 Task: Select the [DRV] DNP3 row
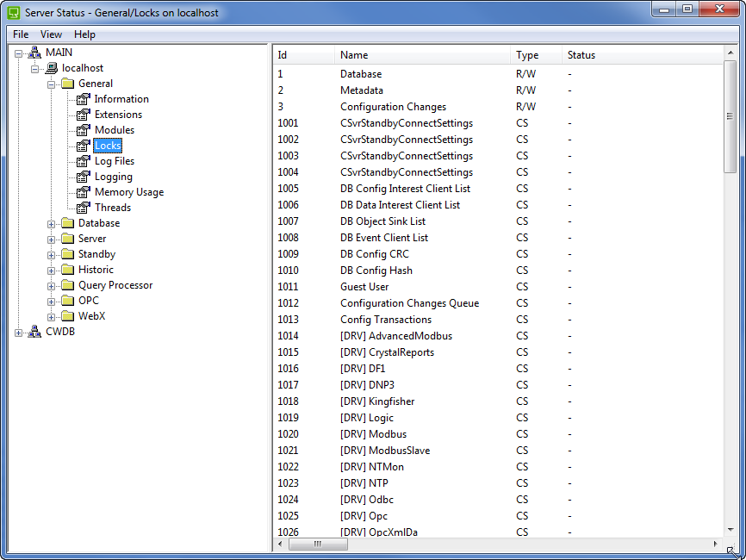point(498,385)
